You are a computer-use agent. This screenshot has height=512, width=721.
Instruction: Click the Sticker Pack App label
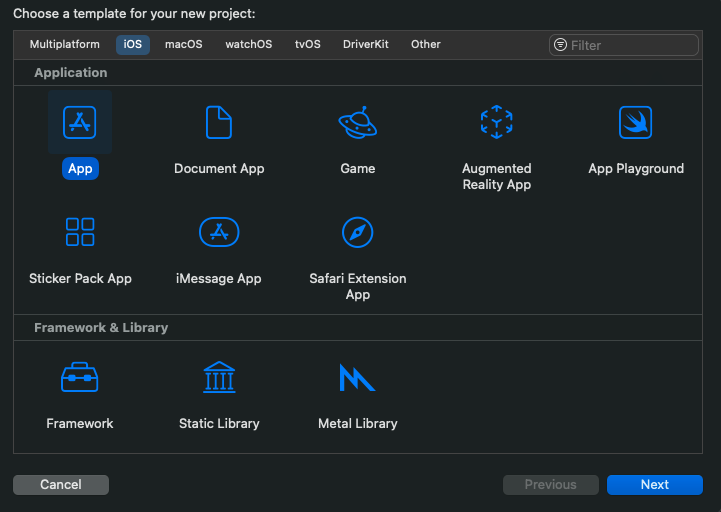80,278
